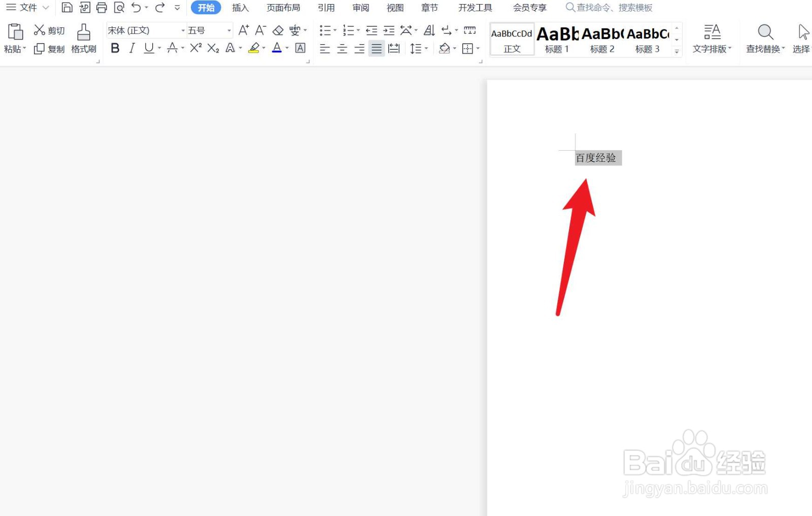Image resolution: width=812 pixels, height=516 pixels.
Task: Expand font color dropdown arrow
Action: tap(287, 48)
